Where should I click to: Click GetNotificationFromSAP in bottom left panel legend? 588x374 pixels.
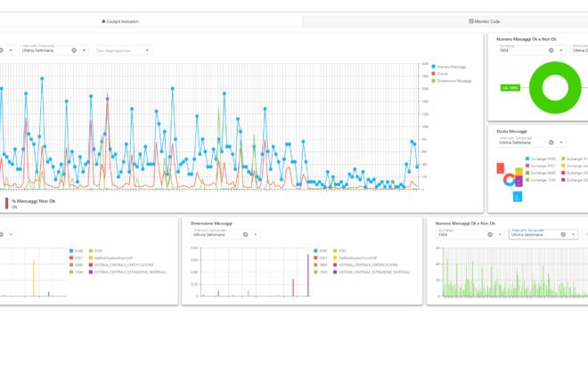click(x=110, y=258)
